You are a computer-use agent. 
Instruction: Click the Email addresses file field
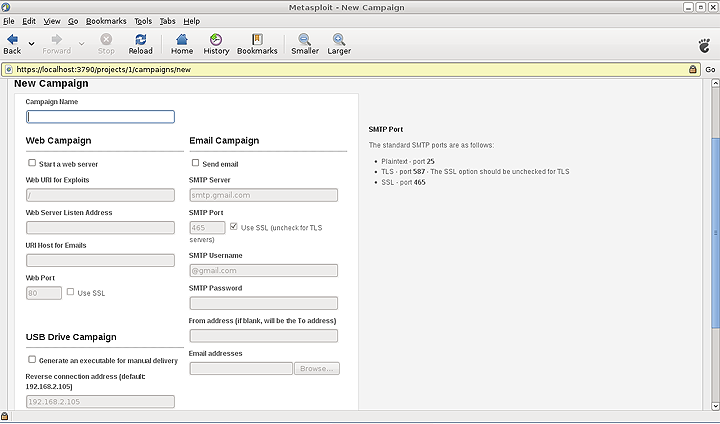241,368
